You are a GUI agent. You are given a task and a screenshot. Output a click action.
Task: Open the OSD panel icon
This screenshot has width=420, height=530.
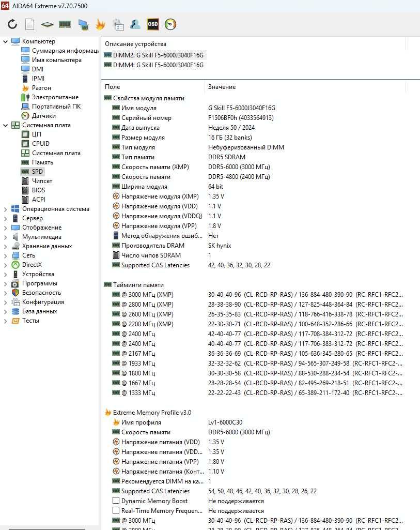pos(153,24)
